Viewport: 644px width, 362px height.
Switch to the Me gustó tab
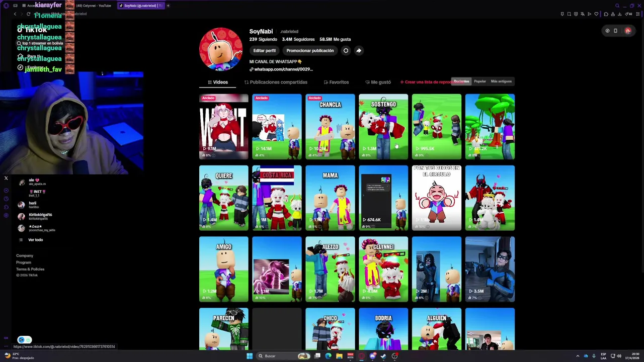pyautogui.click(x=378, y=82)
